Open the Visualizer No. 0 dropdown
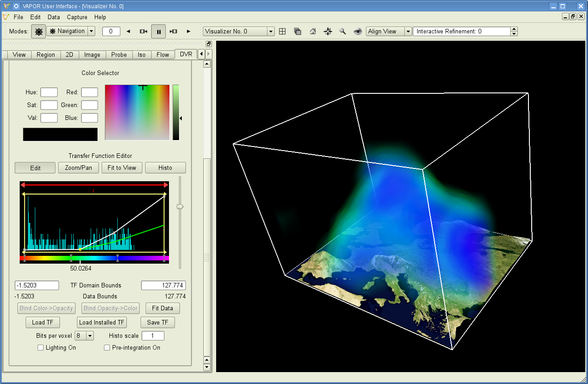The image size is (588, 384). [239, 32]
